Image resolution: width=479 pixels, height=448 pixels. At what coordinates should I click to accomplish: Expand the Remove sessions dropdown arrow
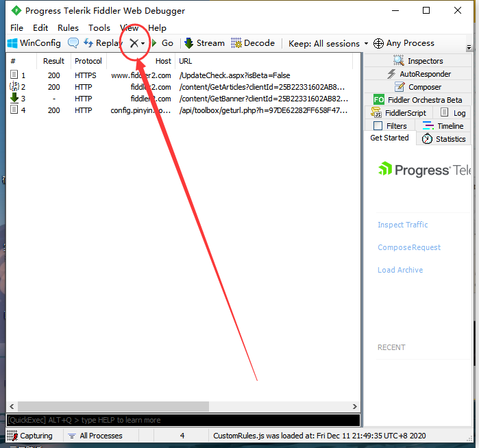(x=143, y=43)
